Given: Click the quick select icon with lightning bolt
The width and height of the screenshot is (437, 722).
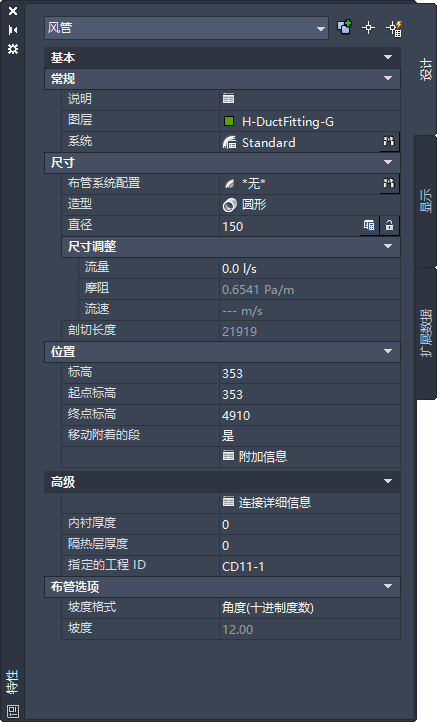Looking at the screenshot, I should click(394, 28).
